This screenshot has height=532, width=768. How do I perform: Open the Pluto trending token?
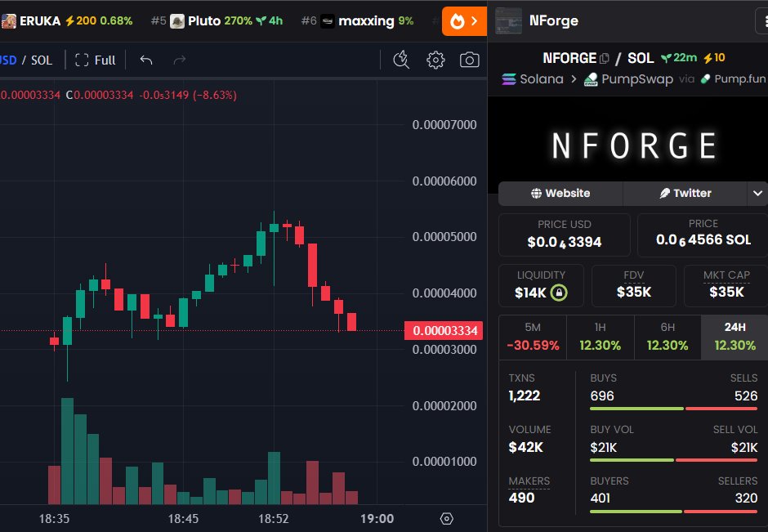[217, 21]
